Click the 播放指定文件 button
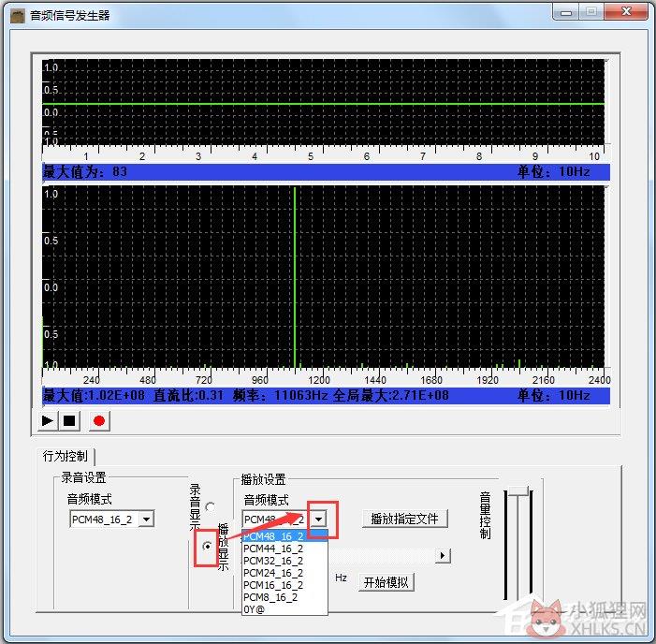 point(404,519)
